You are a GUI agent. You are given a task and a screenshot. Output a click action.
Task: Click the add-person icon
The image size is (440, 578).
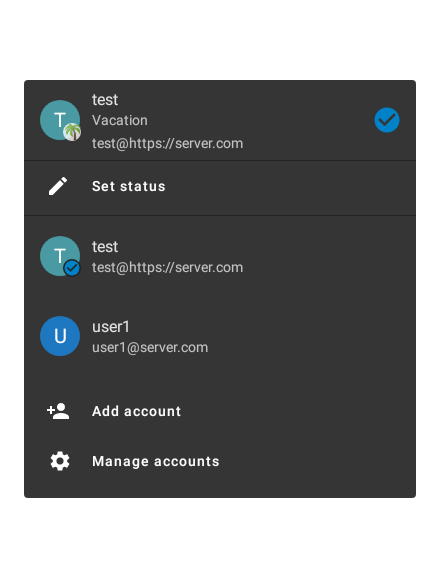(58, 411)
